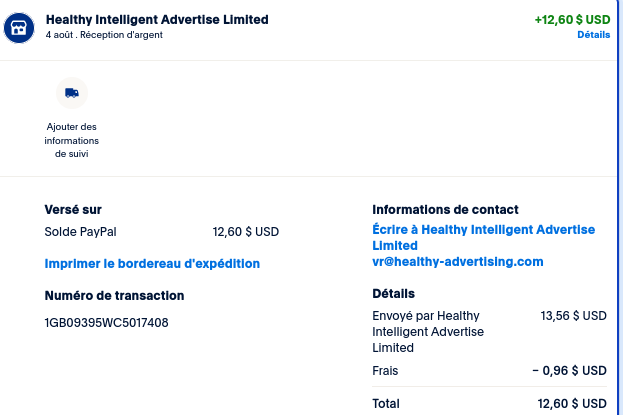Screen dimensions: 630x415
Task: Open "Imprimer le bordereau d'expédition" link
Action: [152, 264]
